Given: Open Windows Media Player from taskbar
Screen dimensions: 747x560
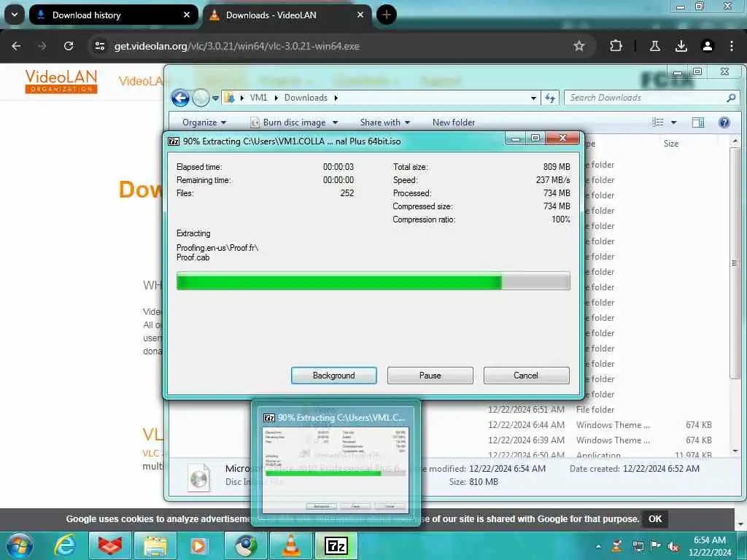Looking at the screenshot, I should tap(200, 545).
